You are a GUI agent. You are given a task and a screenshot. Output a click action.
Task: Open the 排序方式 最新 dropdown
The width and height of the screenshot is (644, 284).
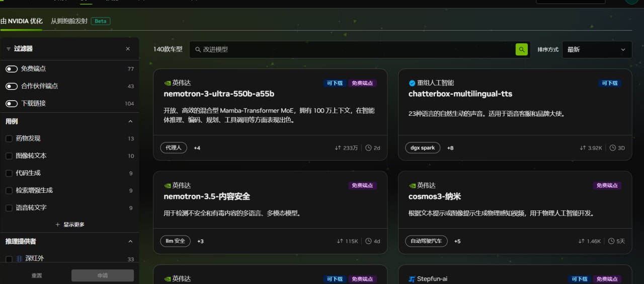(597, 49)
